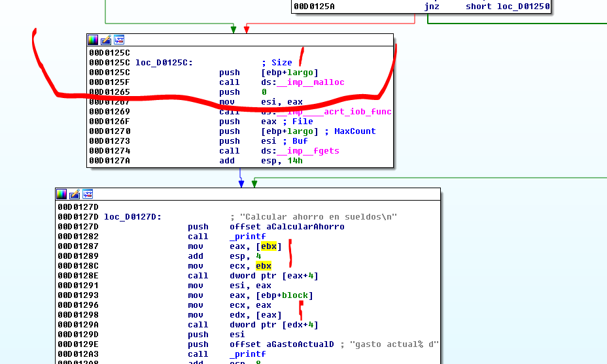Click the aGastoActualD offset operand
Viewport: 607px width, 364px height.
pos(282,344)
